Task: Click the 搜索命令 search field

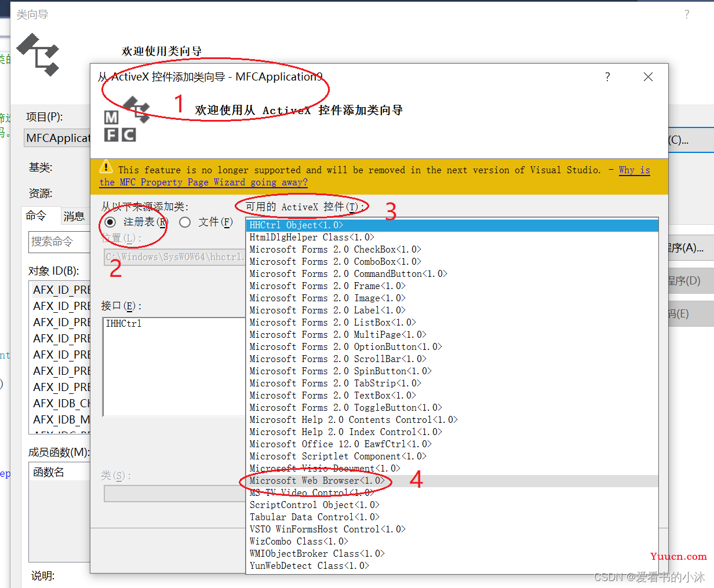Action: pyautogui.click(x=58, y=242)
